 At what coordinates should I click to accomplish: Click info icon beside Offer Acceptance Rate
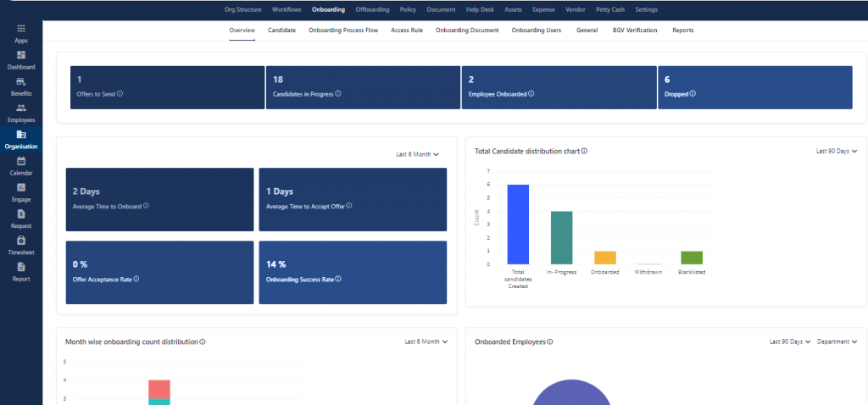tap(136, 280)
